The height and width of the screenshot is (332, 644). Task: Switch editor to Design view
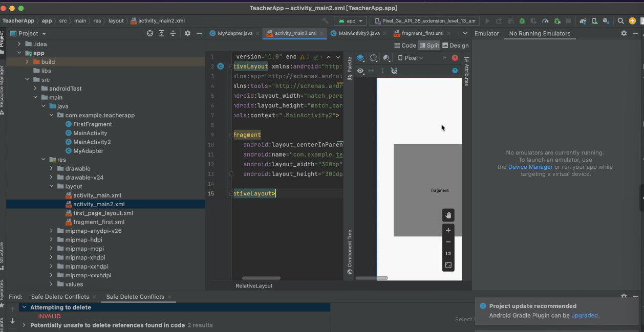coord(456,46)
